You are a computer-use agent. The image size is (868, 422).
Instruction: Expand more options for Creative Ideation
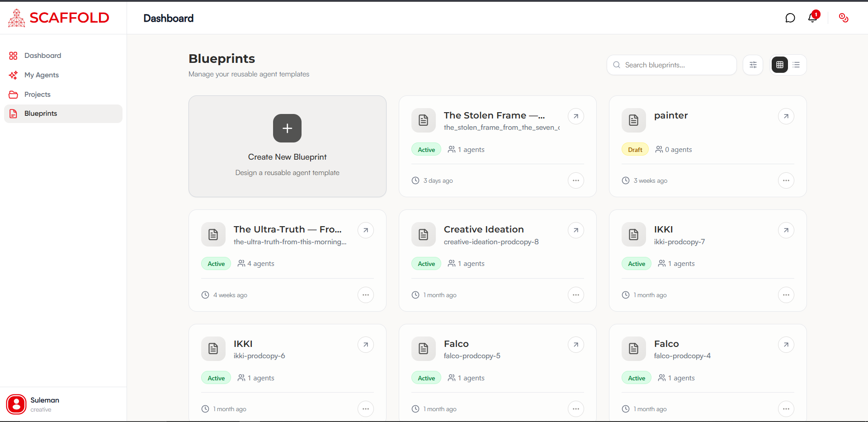click(x=576, y=295)
